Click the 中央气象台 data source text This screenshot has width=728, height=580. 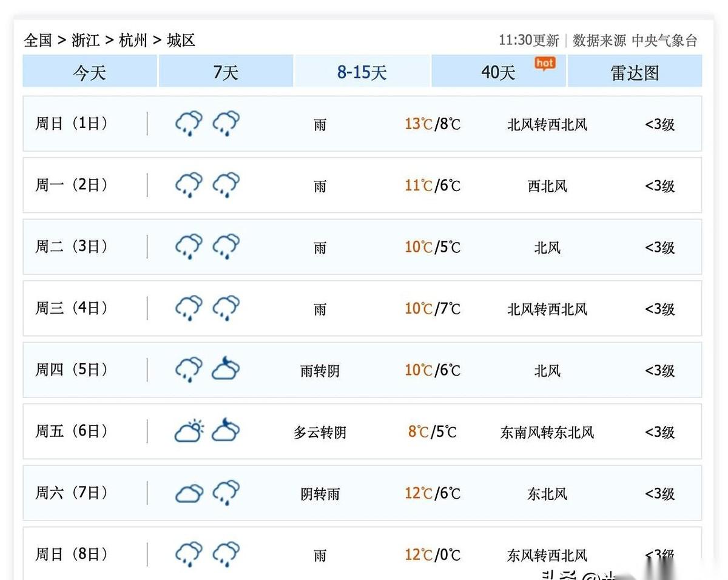point(664,41)
